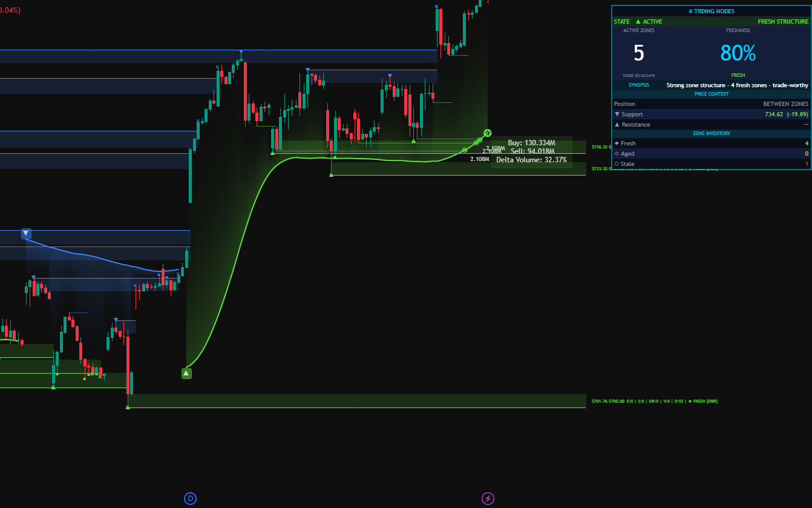Click the 'total structure' caption
The image size is (812, 508).
click(x=639, y=75)
